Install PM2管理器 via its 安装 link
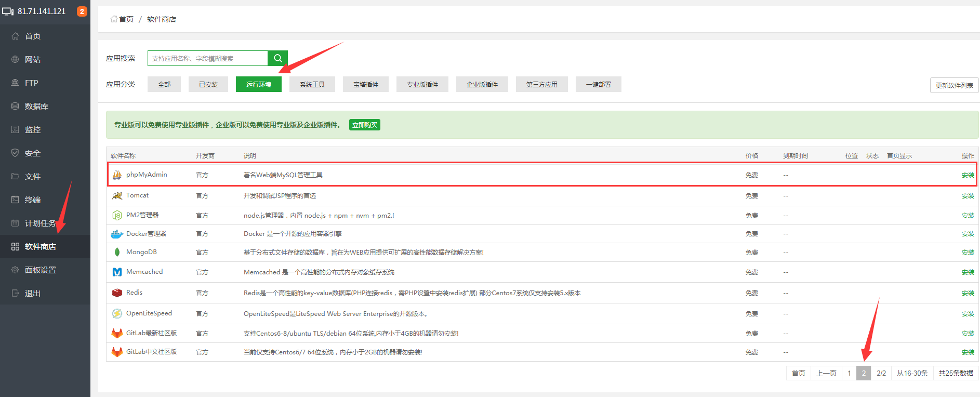The width and height of the screenshot is (980, 397). (968, 216)
